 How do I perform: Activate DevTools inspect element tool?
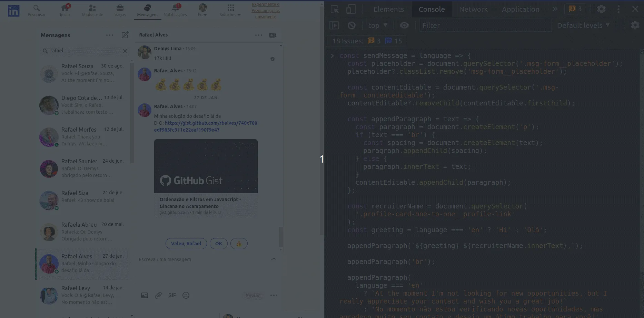335,9
